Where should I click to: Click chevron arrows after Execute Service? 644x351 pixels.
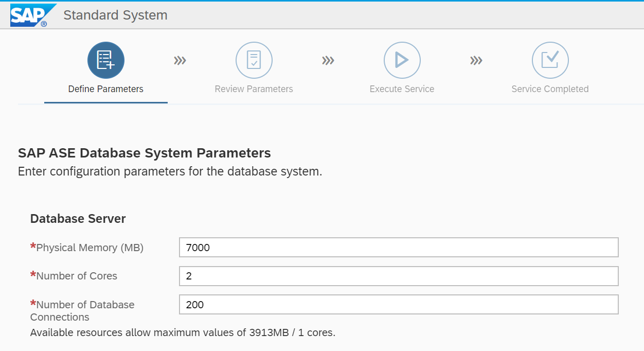click(x=476, y=61)
